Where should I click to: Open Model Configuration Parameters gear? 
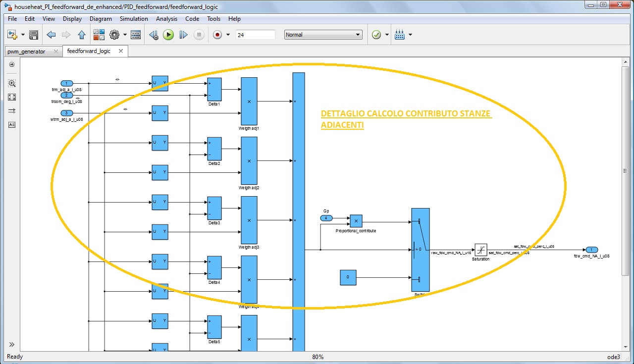pos(114,35)
